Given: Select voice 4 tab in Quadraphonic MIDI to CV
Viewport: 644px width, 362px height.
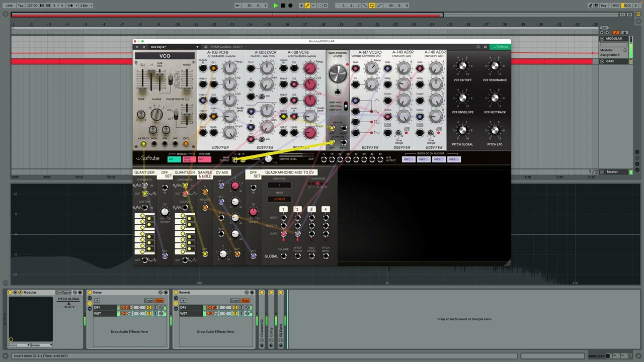Looking at the screenshot, I should (326, 209).
